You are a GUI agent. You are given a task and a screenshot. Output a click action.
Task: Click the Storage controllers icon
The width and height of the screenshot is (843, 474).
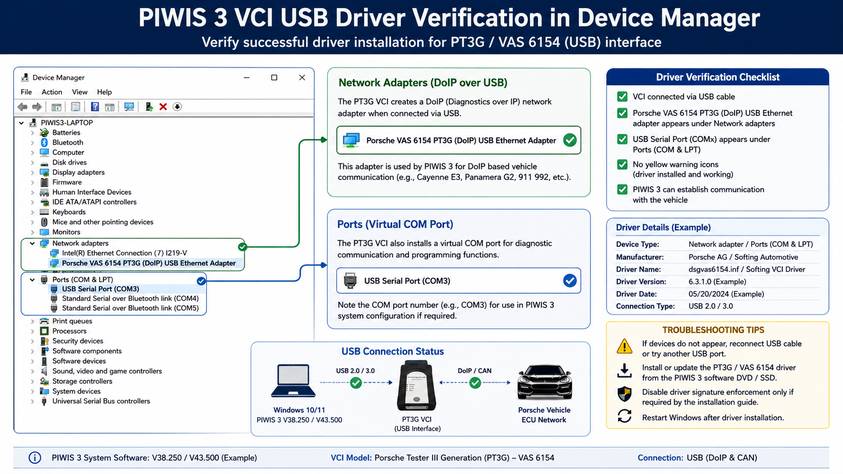tap(44, 382)
